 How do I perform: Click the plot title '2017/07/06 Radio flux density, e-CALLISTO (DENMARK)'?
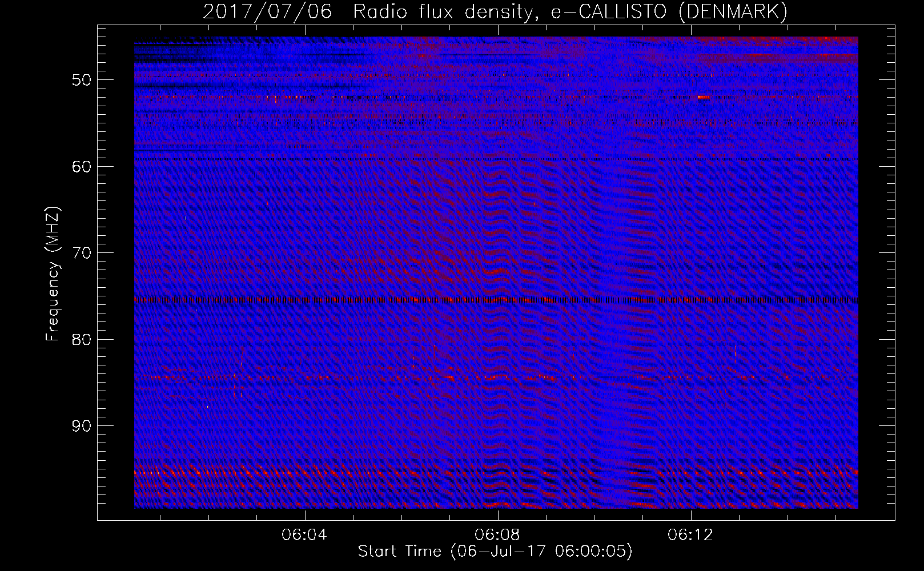[x=495, y=11]
